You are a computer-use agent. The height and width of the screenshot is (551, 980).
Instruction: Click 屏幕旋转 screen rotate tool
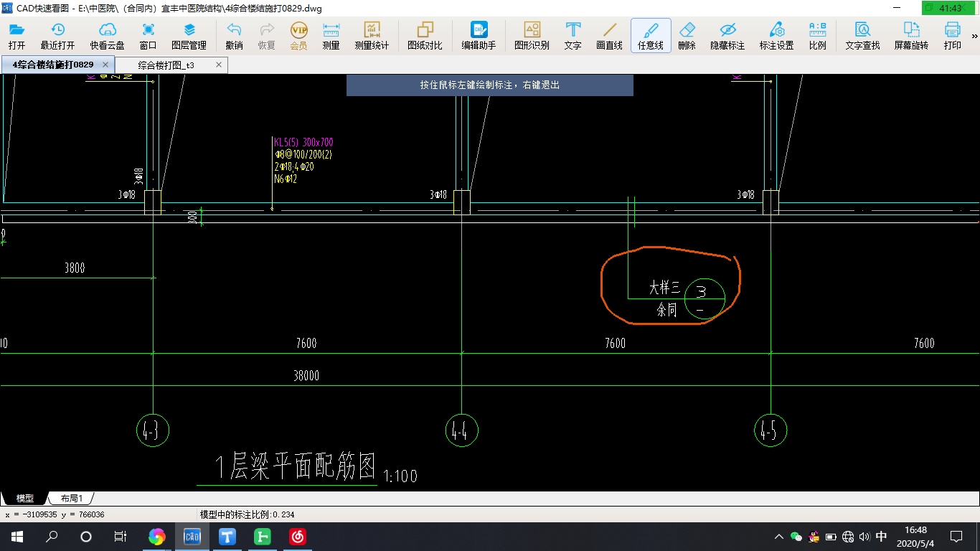pyautogui.click(x=911, y=36)
